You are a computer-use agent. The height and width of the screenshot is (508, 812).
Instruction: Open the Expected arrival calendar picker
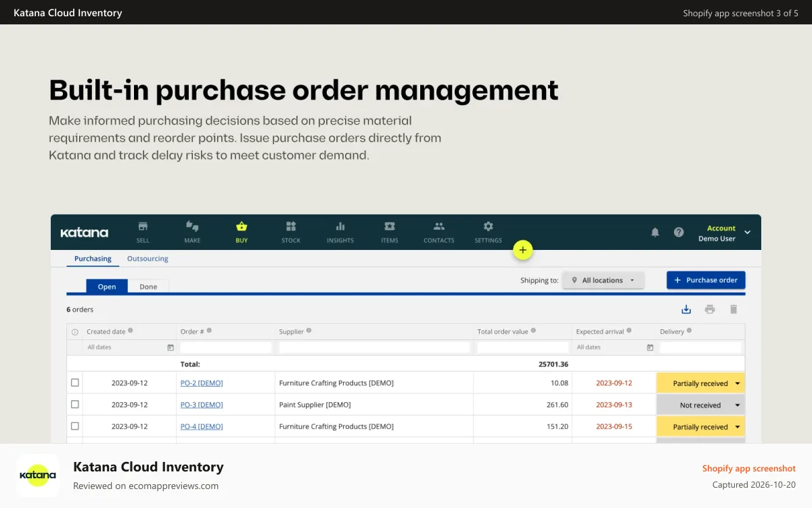tap(650, 347)
